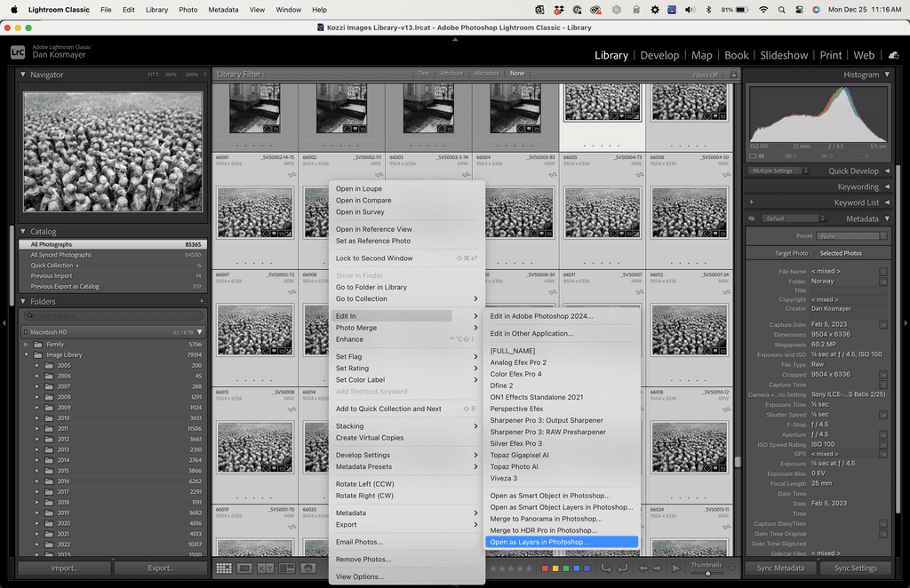910x588 pixels.
Task: Expand the Quick Develop panel
Action: pyautogui.click(x=887, y=171)
